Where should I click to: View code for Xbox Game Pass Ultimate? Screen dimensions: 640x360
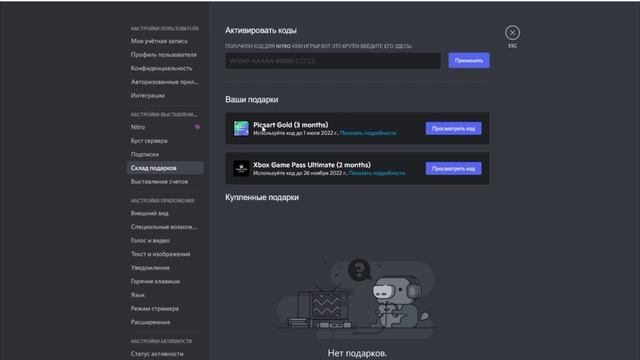(453, 169)
